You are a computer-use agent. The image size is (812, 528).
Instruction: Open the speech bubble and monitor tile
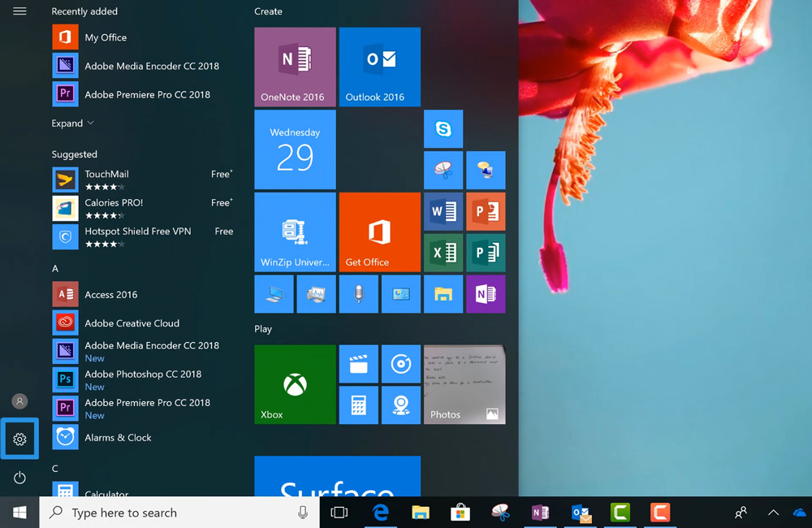486,170
